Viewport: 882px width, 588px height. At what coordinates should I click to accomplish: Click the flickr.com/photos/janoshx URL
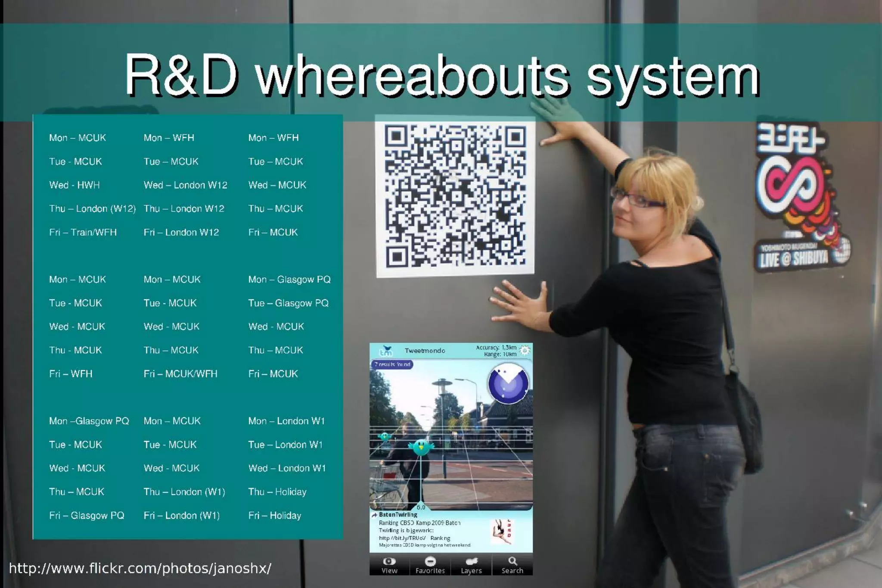click(x=140, y=568)
